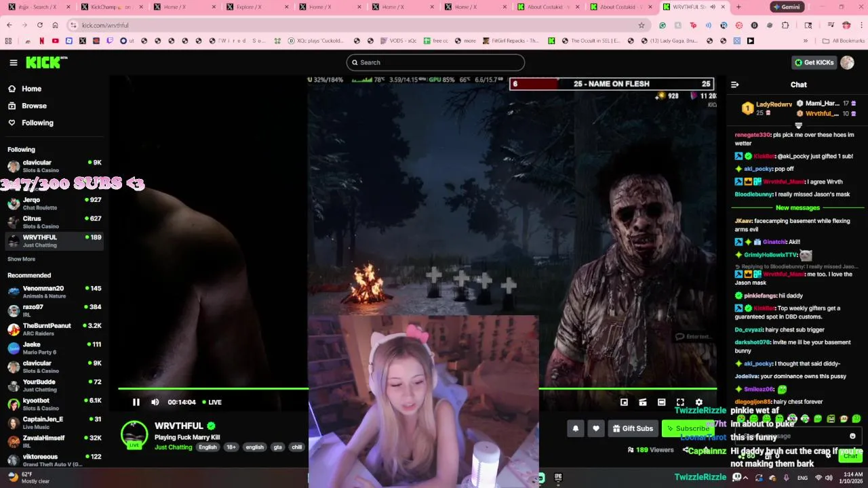Open Windows weather widget
Image resolution: width=868 pixels, height=488 pixels.
(28, 478)
